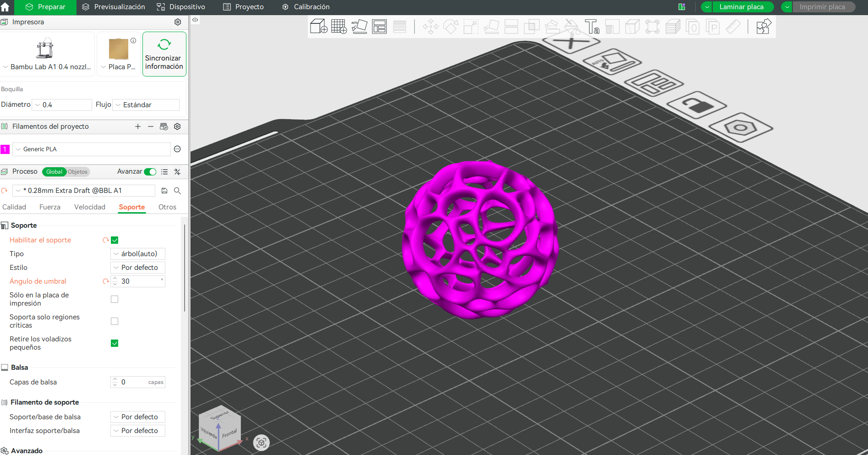Switch to the Previsualización tab
The height and width of the screenshot is (455, 868).
click(114, 7)
